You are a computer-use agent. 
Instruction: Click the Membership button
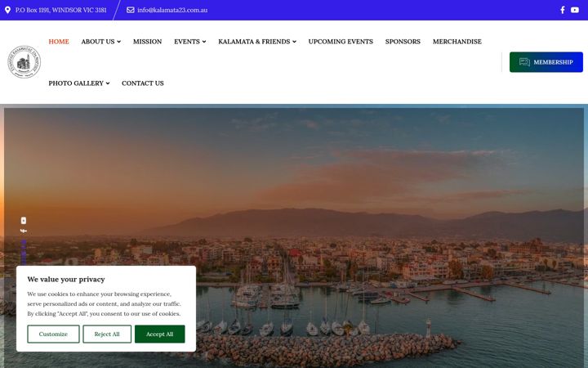pos(546,62)
